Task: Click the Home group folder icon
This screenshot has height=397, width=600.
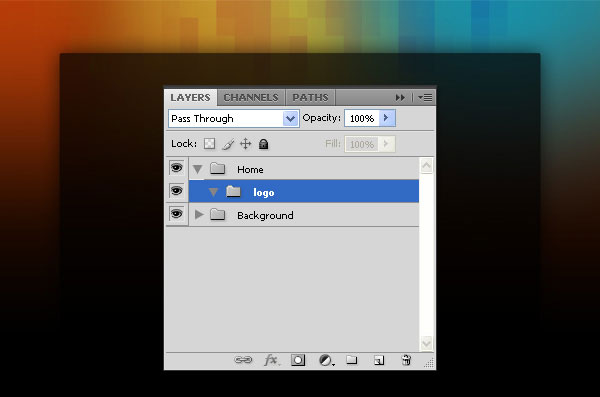Action: tap(217, 168)
